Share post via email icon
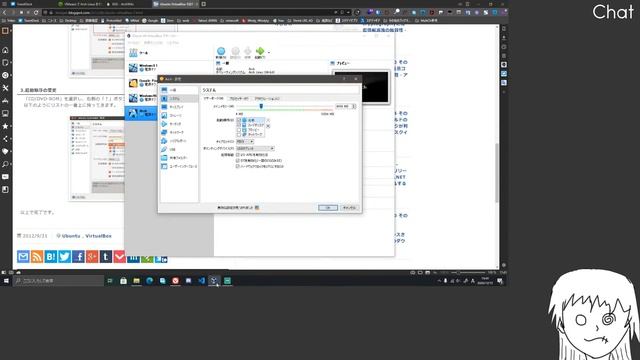640x360 pixels. pos(23,257)
